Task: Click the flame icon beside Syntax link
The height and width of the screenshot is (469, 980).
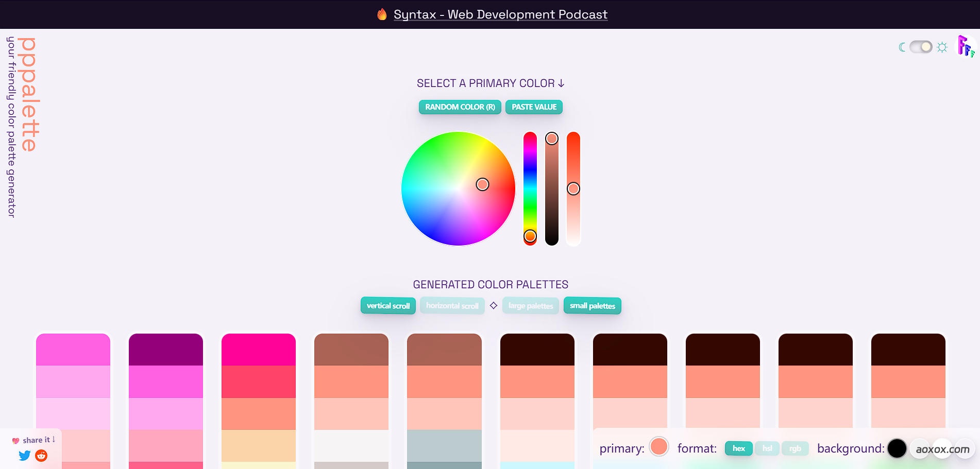Action: pos(382,14)
